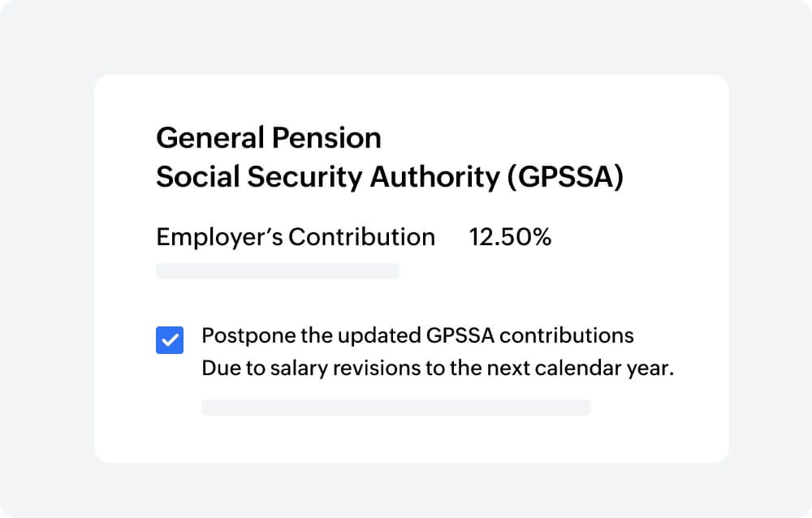The width and height of the screenshot is (812, 518).
Task: Click the word Employer's in the label
Action: [219, 237]
